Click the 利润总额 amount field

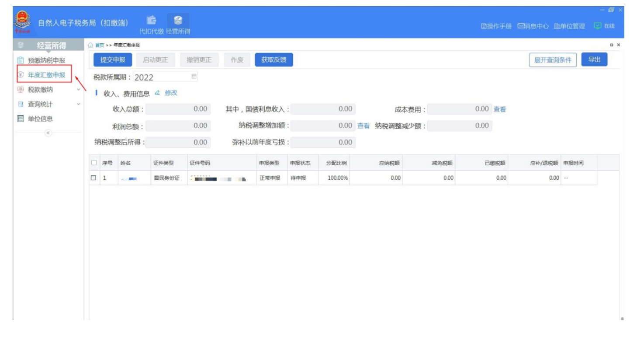tap(178, 126)
